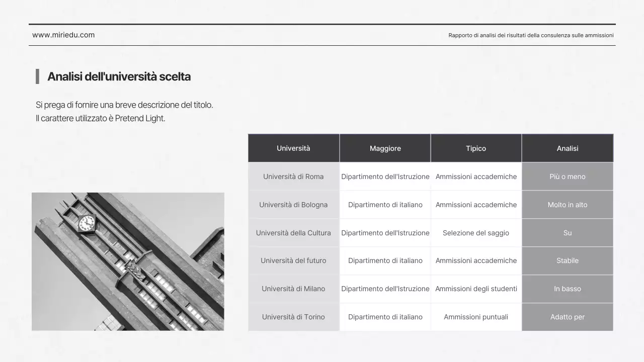Select the 'Più o meno' analysis cell
Screen dimensions: 644x362
(568, 176)
